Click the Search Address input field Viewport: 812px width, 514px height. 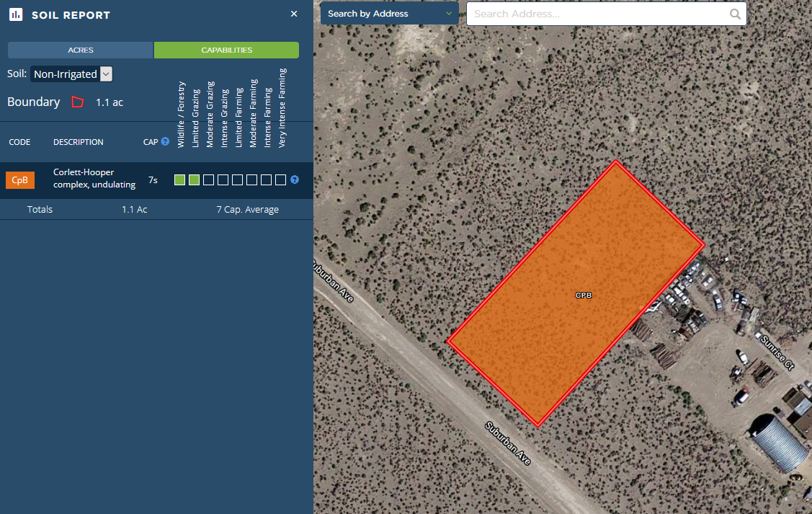click(598, 14)
